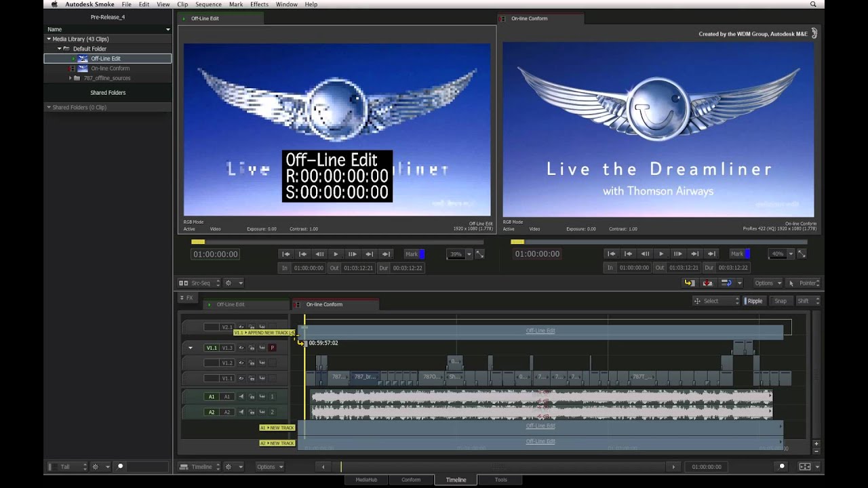Go to start in left viewer transport
This screenshot has width=868, height=488.
click(x=286, y=254)
